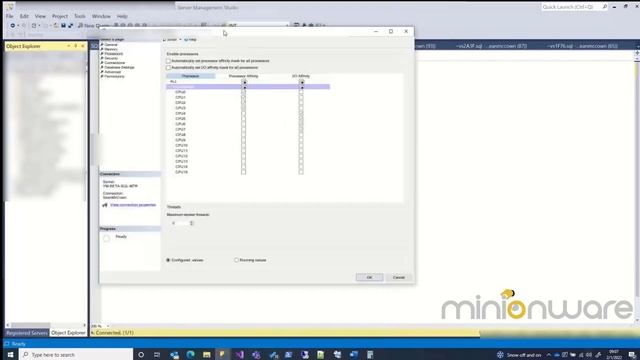Viewport: 640px width, 360px height.
Task: Open the Advanced page
Action: [112, 71]
